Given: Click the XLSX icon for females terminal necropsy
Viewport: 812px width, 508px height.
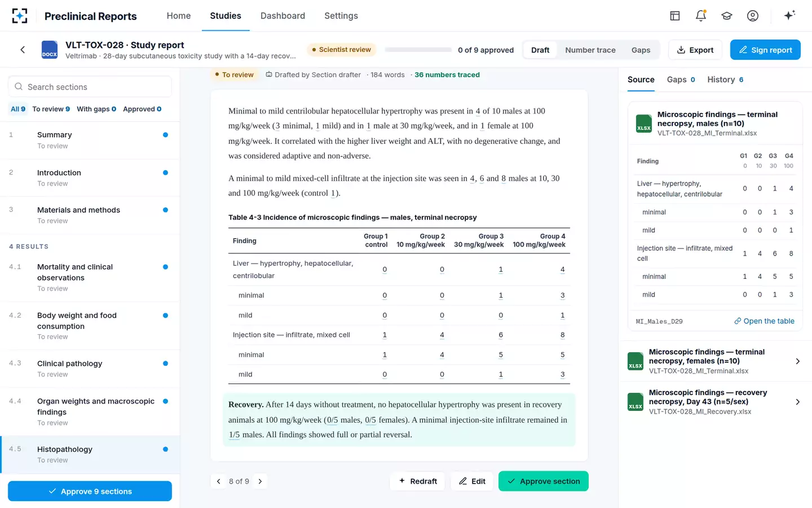Looking at the screenshot, I should pos(636,361).
